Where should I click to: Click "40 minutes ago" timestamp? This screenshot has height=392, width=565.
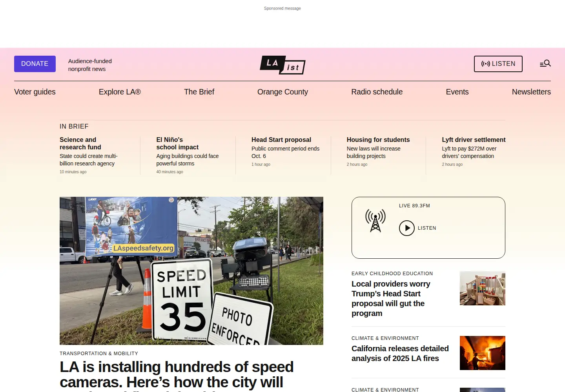pyautogui.click(x=169, y=172)
